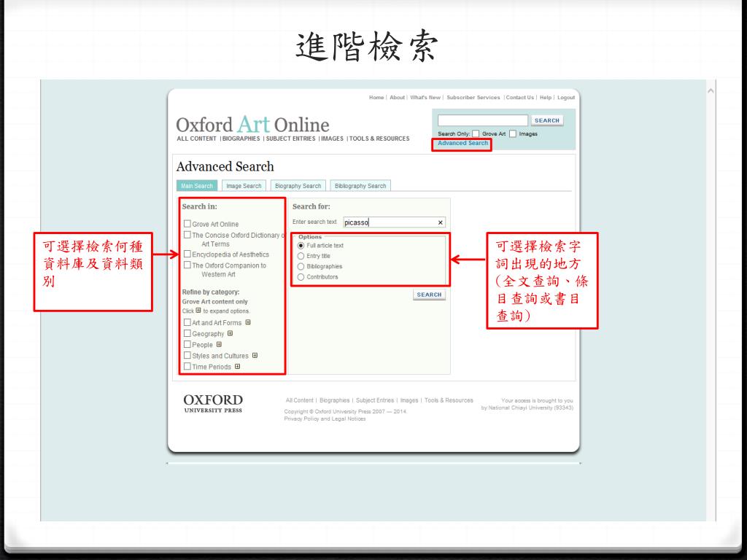Select the Bibliographies radio option
The height and width of the screenshot is (560, 747).
point(301,267)
